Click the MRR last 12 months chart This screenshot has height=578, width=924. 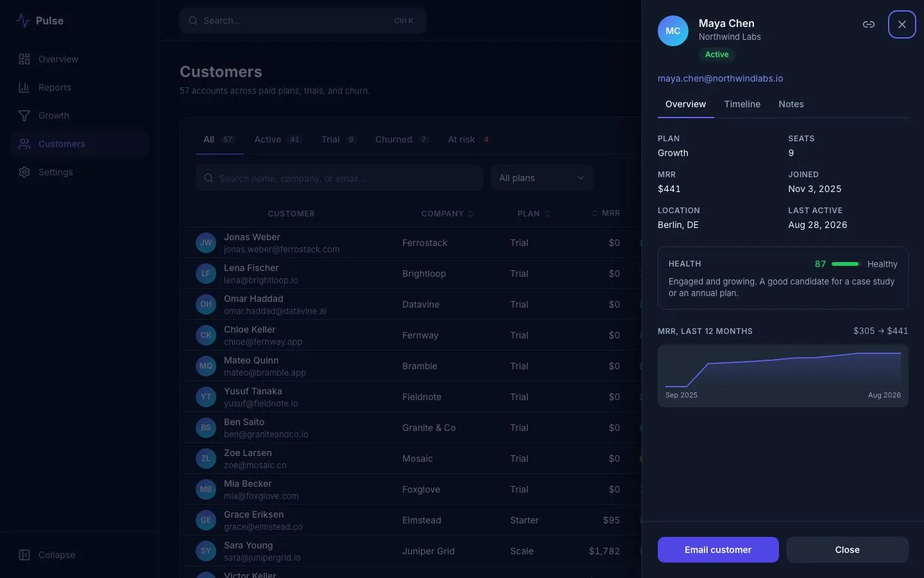[x=783, y=376]
